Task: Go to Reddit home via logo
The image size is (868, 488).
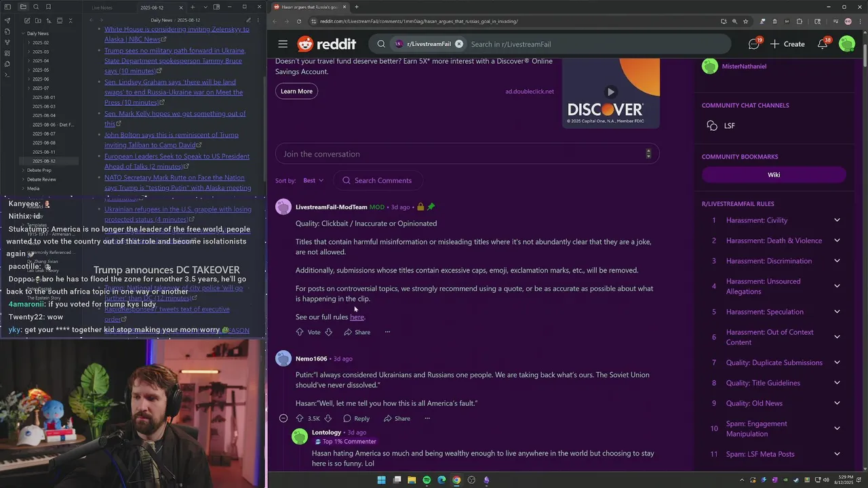Action: (x=326, y=44)
